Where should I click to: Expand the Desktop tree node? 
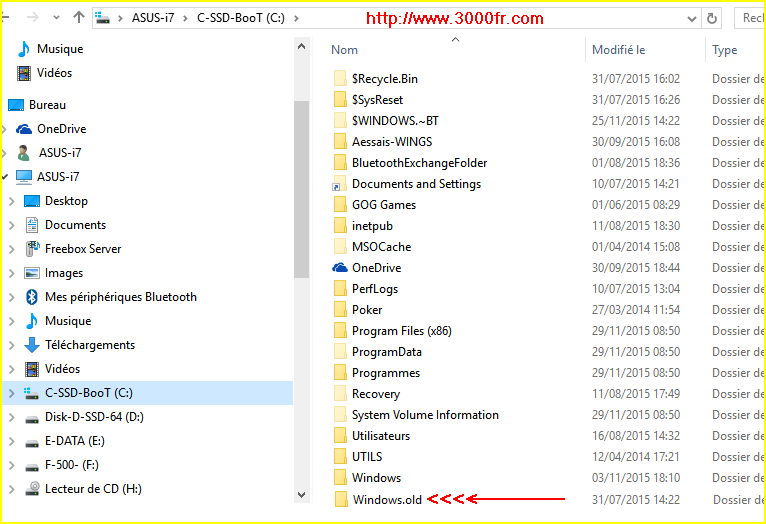point(12,201)
